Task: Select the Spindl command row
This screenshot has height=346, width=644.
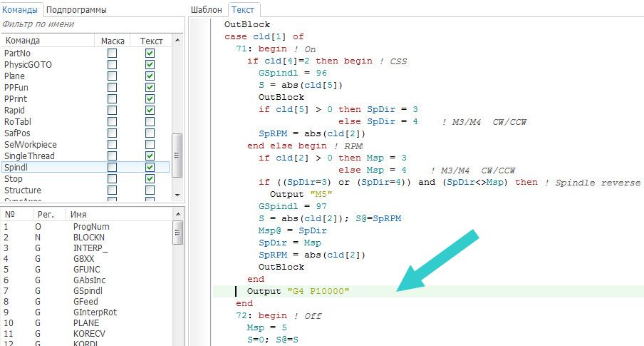Action: pos(85,167)
